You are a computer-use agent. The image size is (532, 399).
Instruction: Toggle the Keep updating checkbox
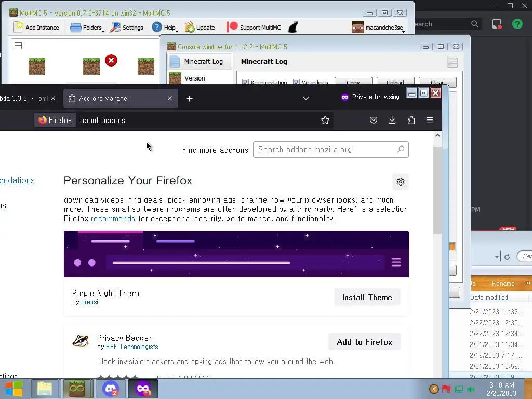(x=245, y=82)
